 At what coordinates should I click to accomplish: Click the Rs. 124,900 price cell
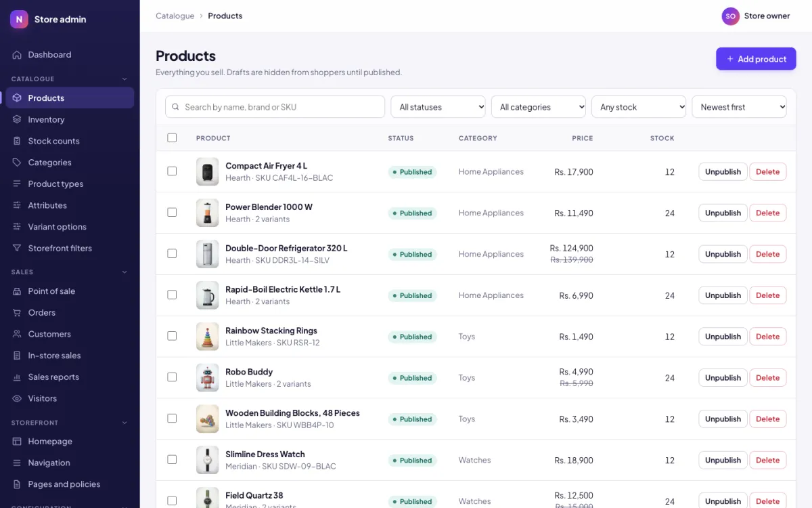click(x=571, y=249)
